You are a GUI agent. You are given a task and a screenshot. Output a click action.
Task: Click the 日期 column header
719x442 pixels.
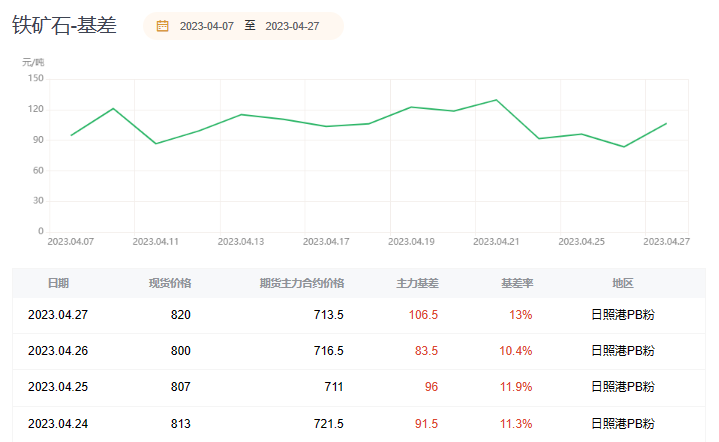pyautogui.click(x=58, y=284)
